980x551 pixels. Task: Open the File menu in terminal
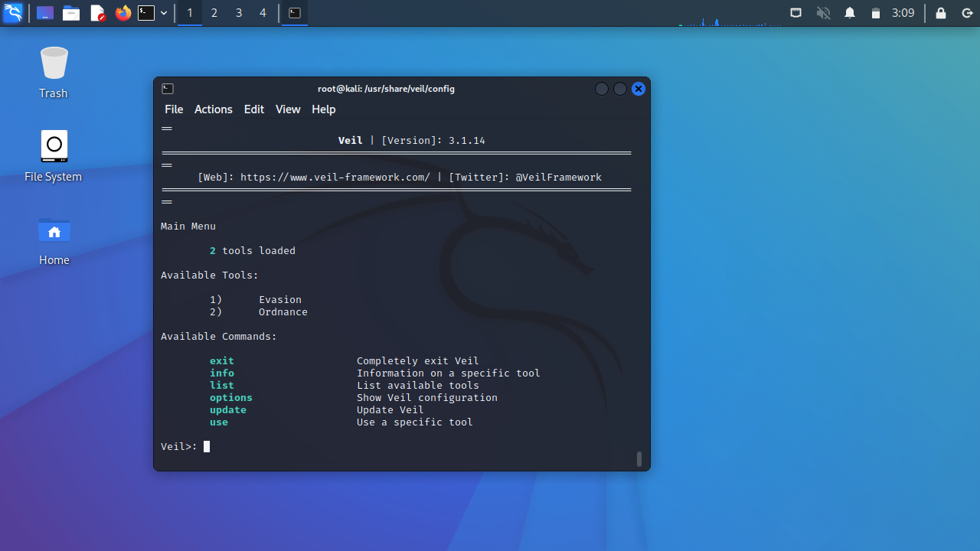click(x=174, y=109)
